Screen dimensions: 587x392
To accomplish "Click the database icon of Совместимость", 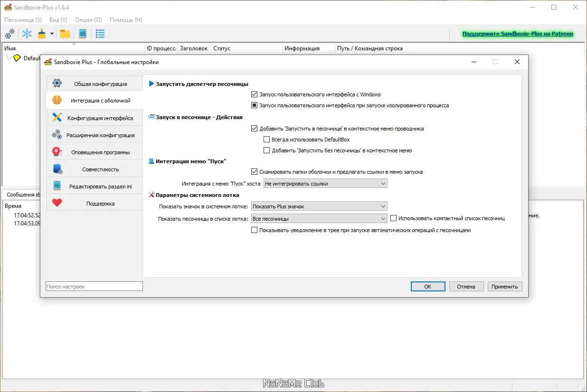I will [57, 169].
